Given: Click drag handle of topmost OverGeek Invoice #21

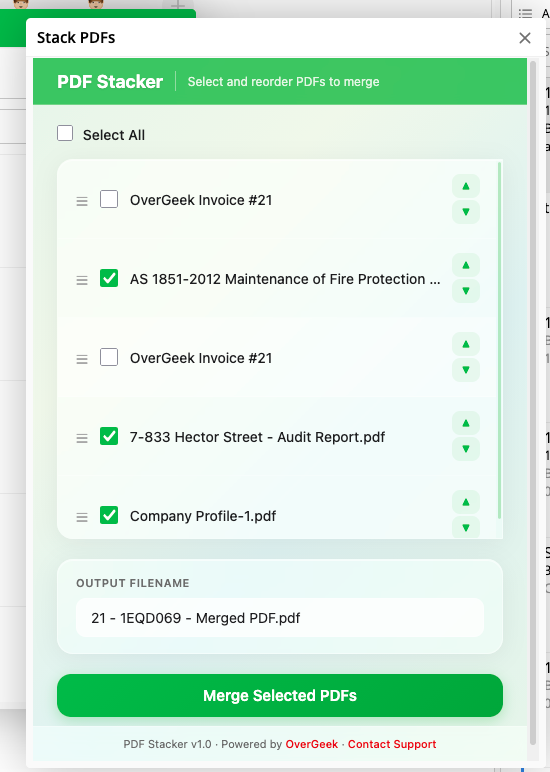Looking at the screenshot, I should pyautogui.click(x=82, y=201).
